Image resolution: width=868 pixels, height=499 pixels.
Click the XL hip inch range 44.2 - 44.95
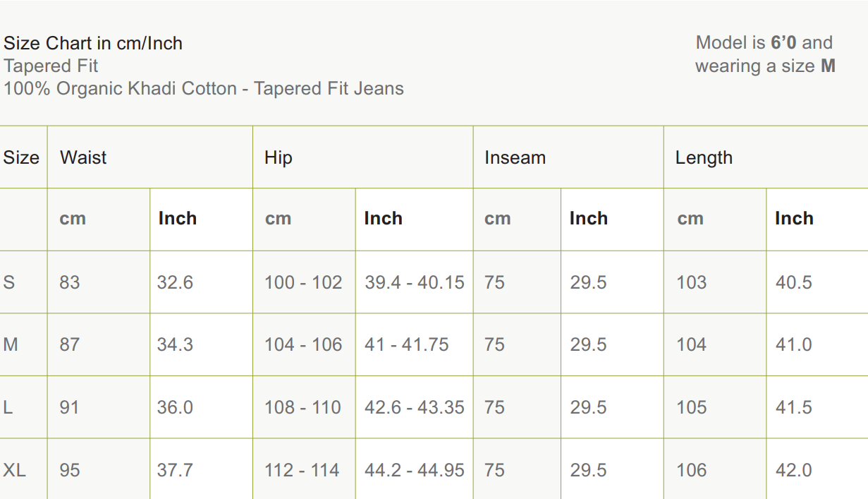point(414,470)
